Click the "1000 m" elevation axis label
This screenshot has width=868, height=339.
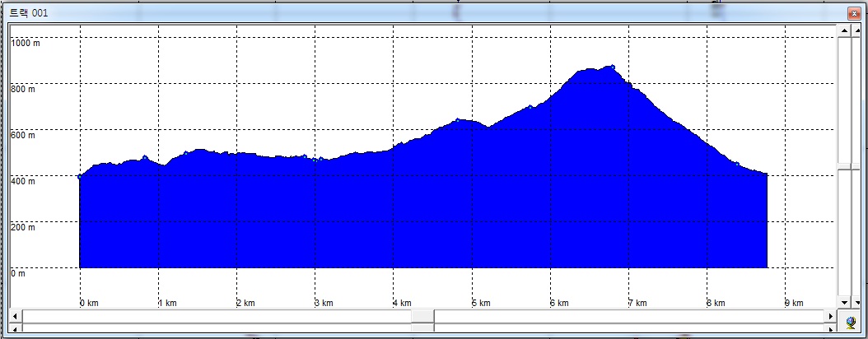(x=26, y=43)
